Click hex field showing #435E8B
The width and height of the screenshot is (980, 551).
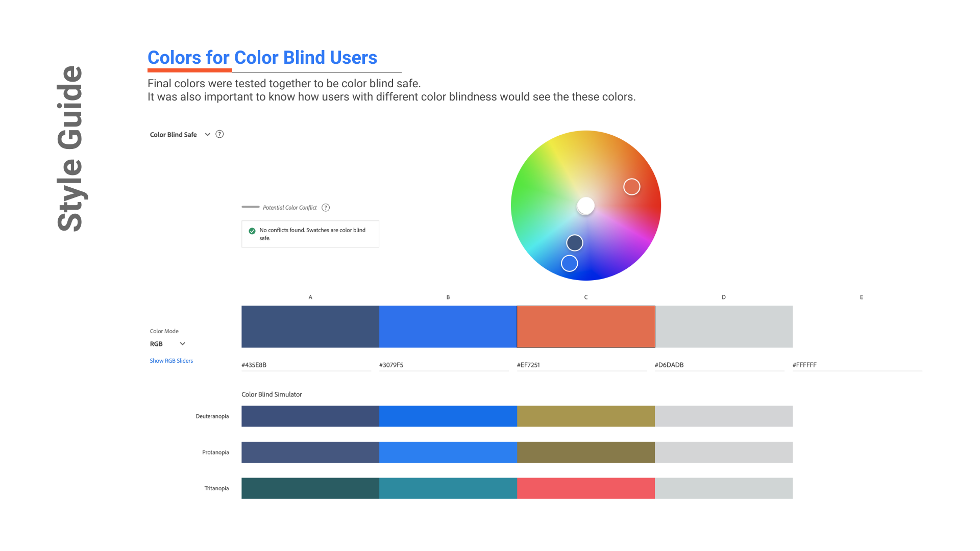coord(305,365)
